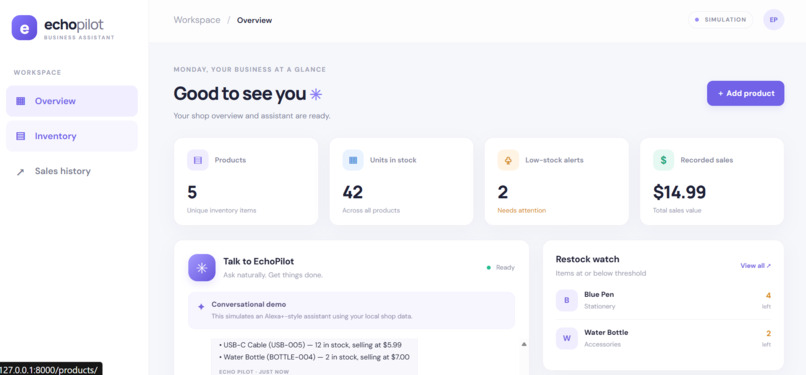Click the Stationery category label
Image resolution: width=806 pixels, height=375 pixels.
pyautogui.click(x=600, y=307)
